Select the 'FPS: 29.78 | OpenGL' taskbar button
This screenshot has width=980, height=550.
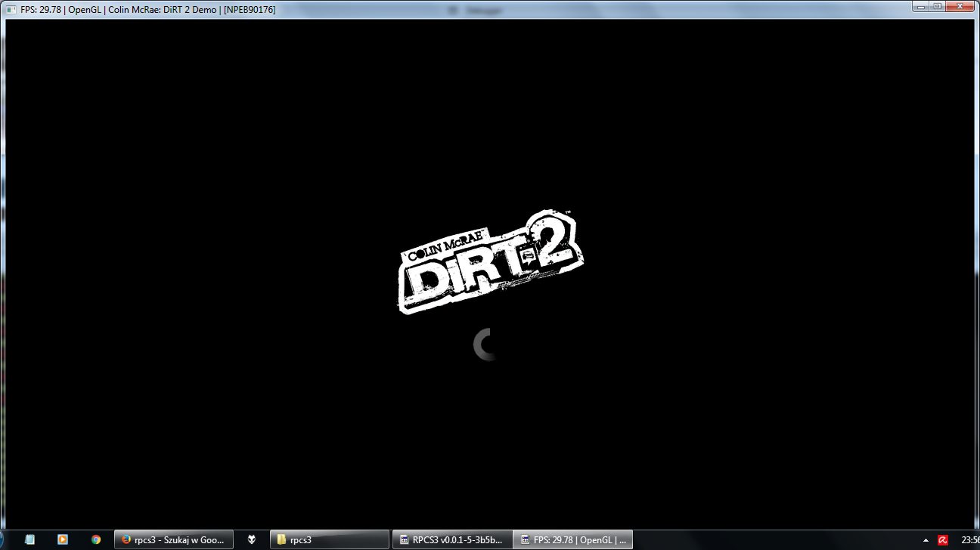pyautogui.click(x=572, y=539)
